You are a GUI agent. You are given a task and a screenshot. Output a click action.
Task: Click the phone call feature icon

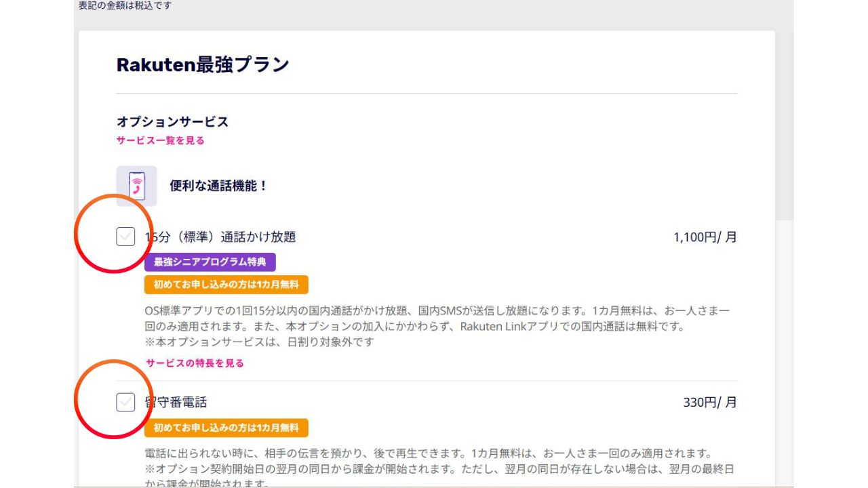coord(136,186)
